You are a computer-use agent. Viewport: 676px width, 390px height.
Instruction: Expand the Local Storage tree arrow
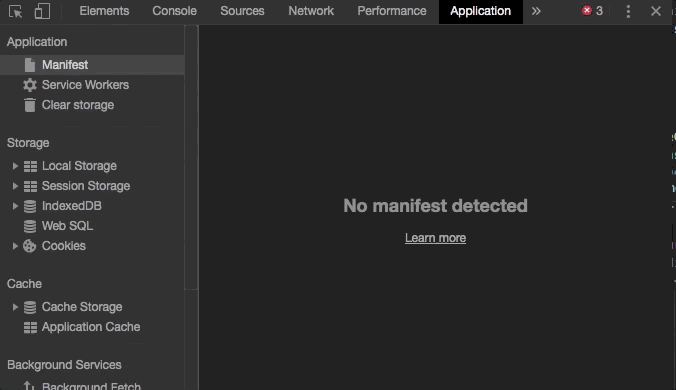[15, 166]
